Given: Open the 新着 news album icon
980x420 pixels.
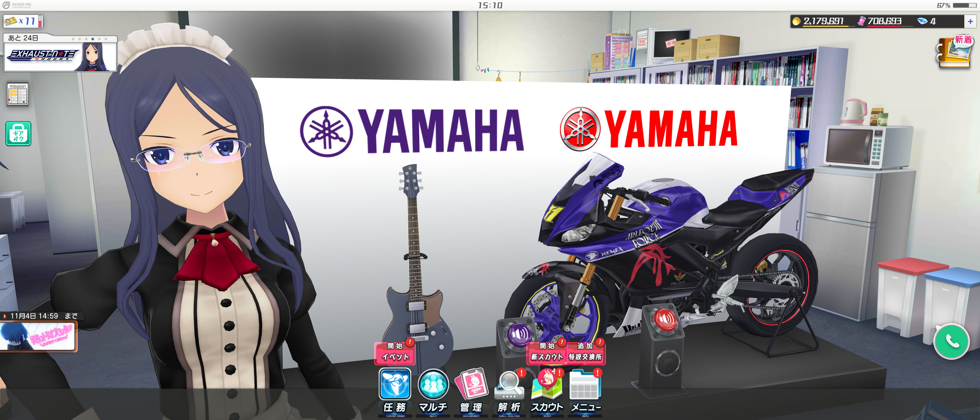Looking at the screenshot, I should coord(955,52).
